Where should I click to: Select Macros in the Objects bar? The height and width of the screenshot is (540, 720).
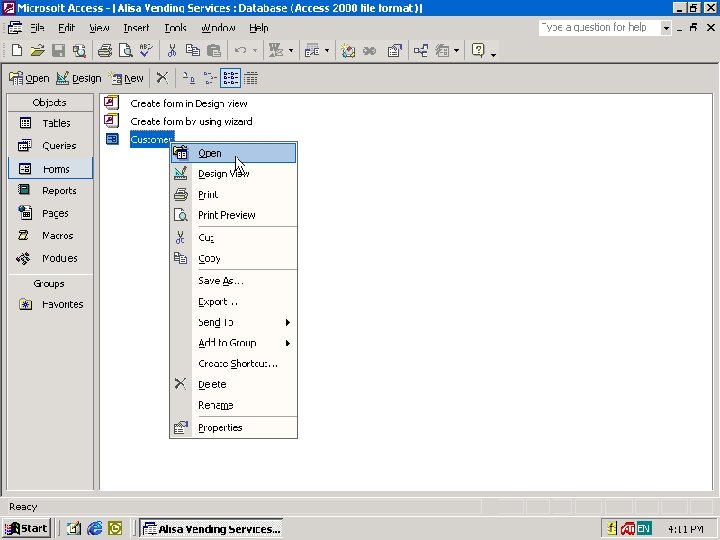(x=51, y=236)
